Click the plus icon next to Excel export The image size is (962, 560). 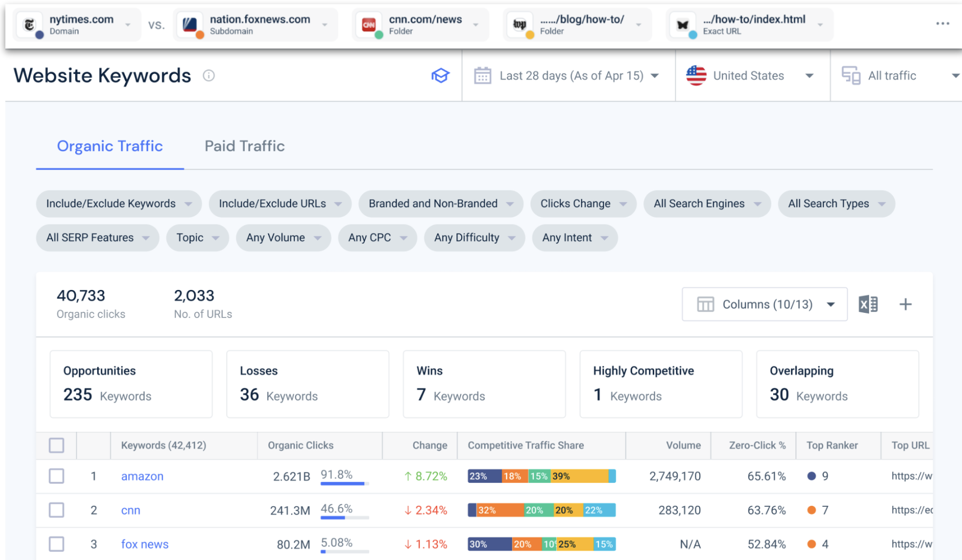906,304
